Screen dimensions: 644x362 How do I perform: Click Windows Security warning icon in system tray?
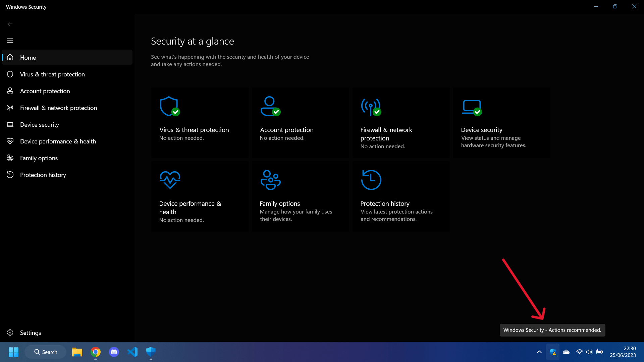click(552, 352)
